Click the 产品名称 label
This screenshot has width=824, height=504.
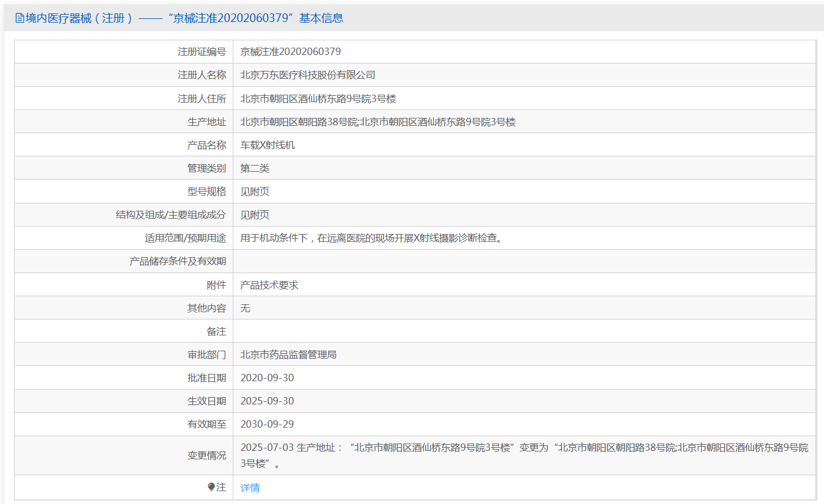tap(206, 145)
